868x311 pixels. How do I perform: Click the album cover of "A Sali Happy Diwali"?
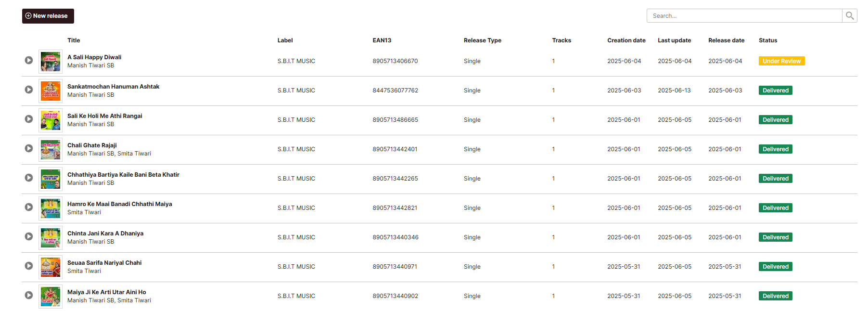click(50, 62)
